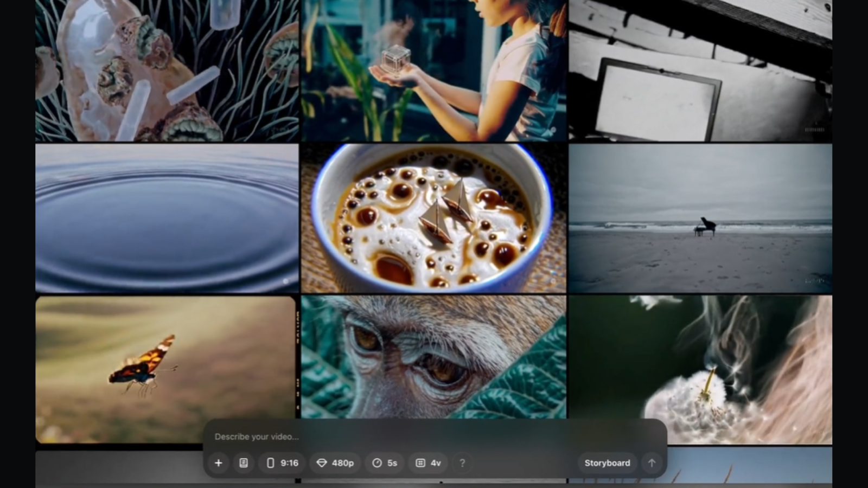This screenshot has width=868, height=488.
Task: Open the coffee cup sailboats video
Action: pos(433,218)
